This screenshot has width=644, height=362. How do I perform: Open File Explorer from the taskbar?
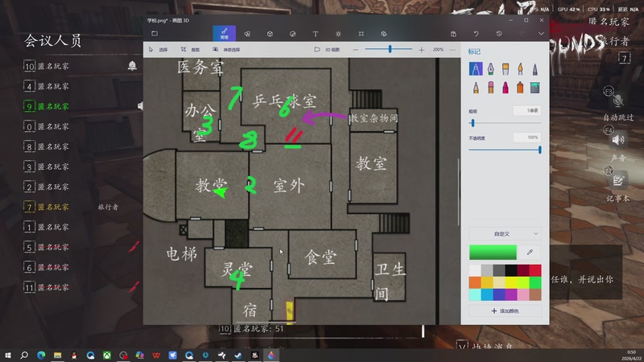tap(57, 355)
